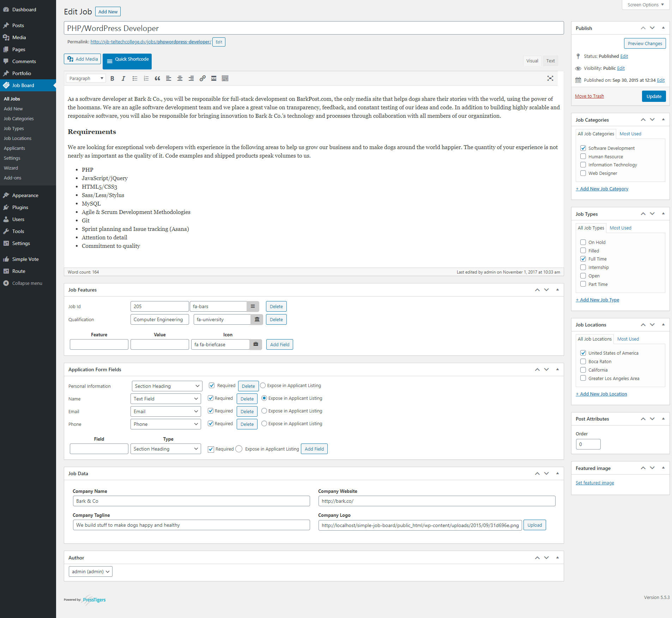
Task: Open icon picker for fa-university field
Action: [x=257, y=319]
